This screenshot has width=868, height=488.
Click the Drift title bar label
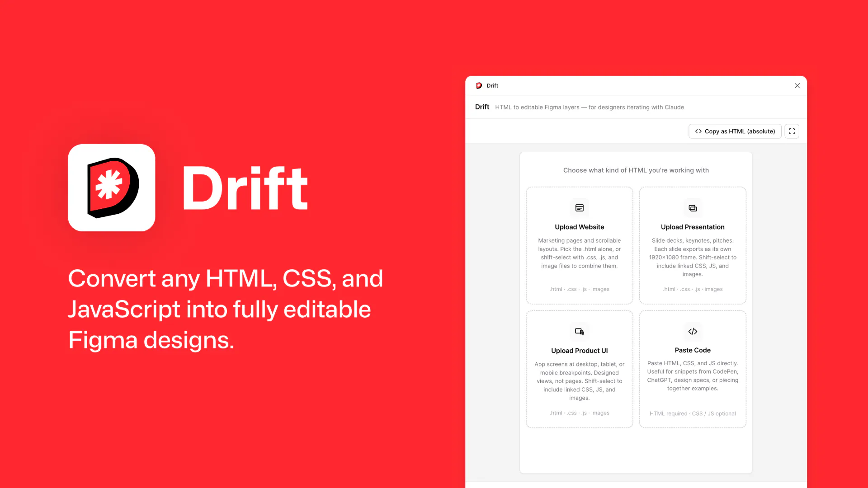coord(492,85)
